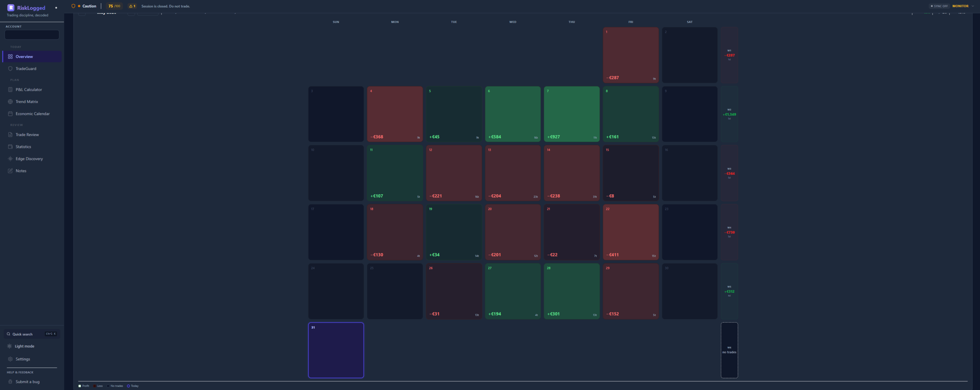The image size is (980, 390).
Task: Click the Light mode sun icon
Action: tap(10, 346)
